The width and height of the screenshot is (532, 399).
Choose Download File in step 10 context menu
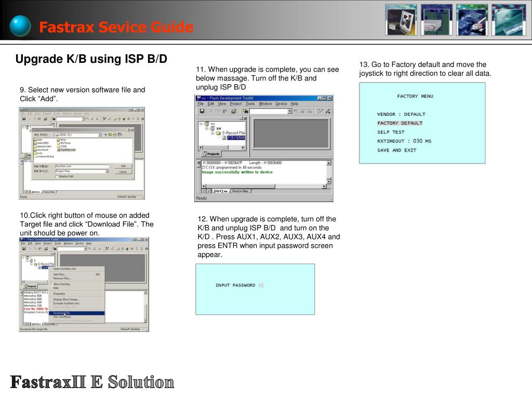[x=77, y=313]
